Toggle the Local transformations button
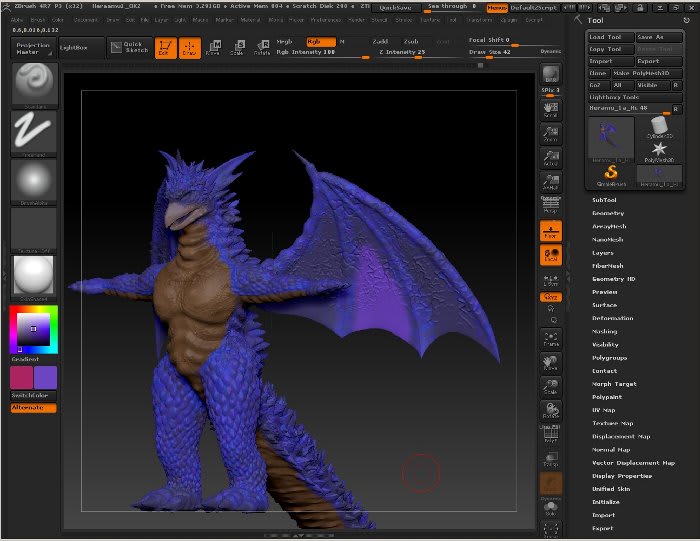The height and width of the screenshot is (541, 700). (551, 255)
